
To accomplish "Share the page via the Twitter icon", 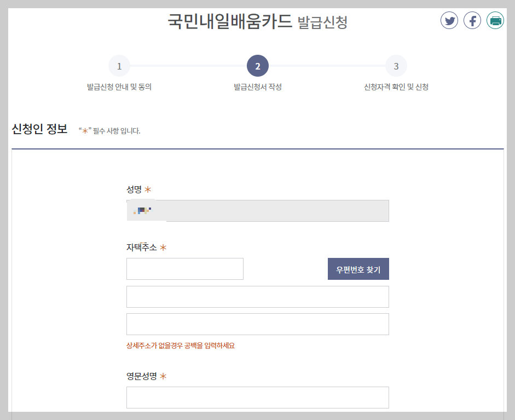I will [449, 20].
